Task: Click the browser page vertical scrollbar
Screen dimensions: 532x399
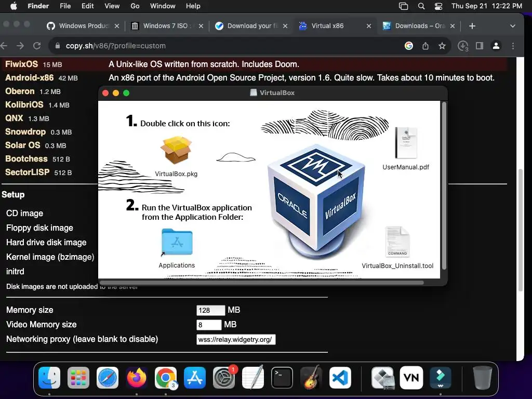Action: click(x=521, y=230)
